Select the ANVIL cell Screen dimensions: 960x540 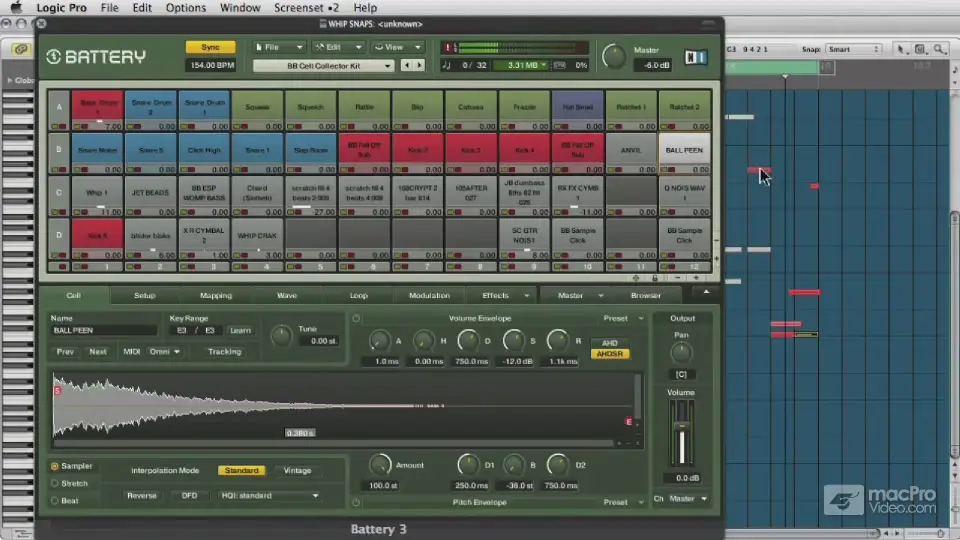631,150
